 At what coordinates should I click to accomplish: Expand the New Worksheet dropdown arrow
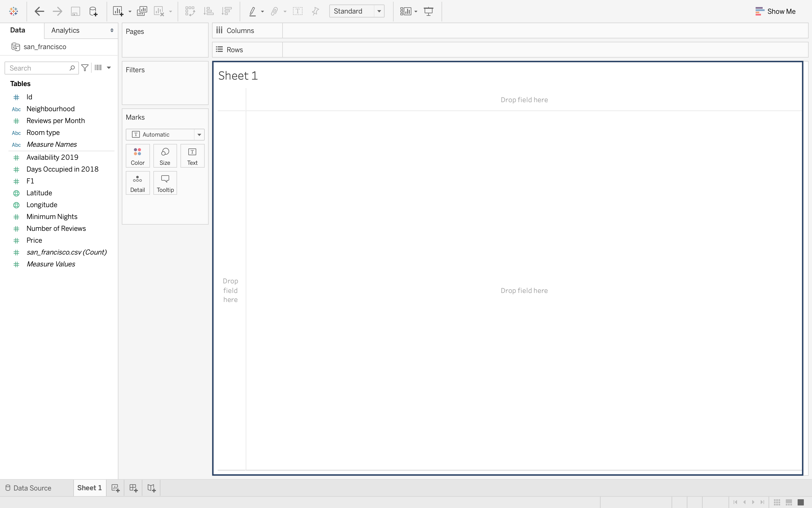[x=130, y=12]
